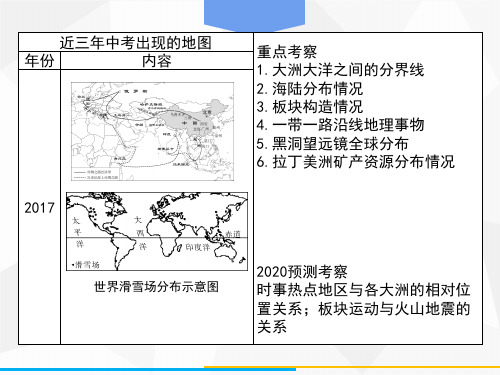Click the heading '2020预测考察'
500x375 pixels.
302,272
